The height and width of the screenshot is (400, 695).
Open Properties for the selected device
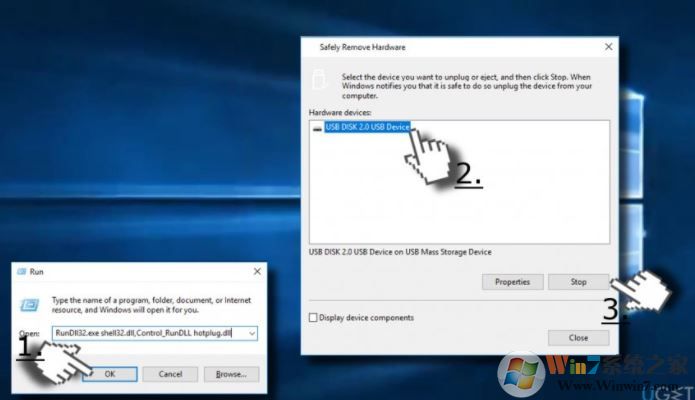click(x=512, y=282)
